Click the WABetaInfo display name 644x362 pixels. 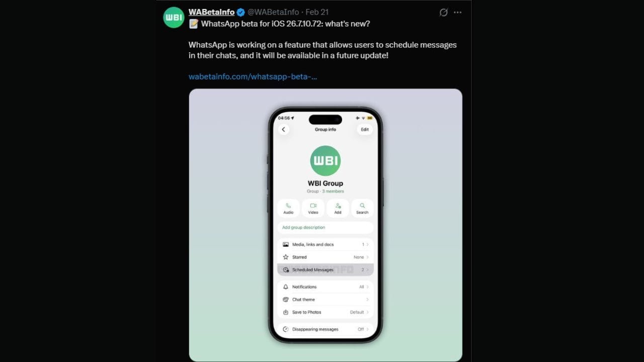coord(211,12)
